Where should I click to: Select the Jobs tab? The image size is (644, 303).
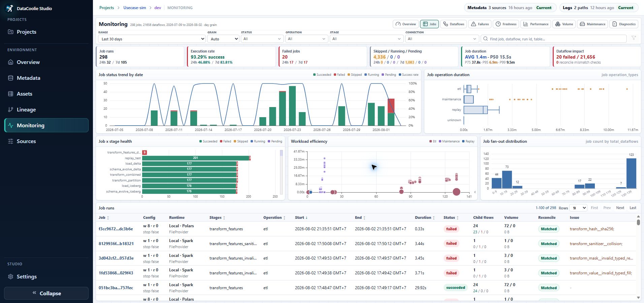(x=429, y=24)
